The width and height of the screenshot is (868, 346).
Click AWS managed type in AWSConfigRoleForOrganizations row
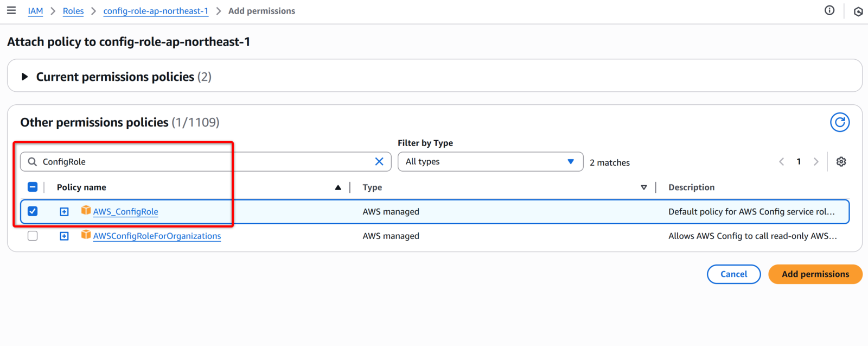(391, 236)
